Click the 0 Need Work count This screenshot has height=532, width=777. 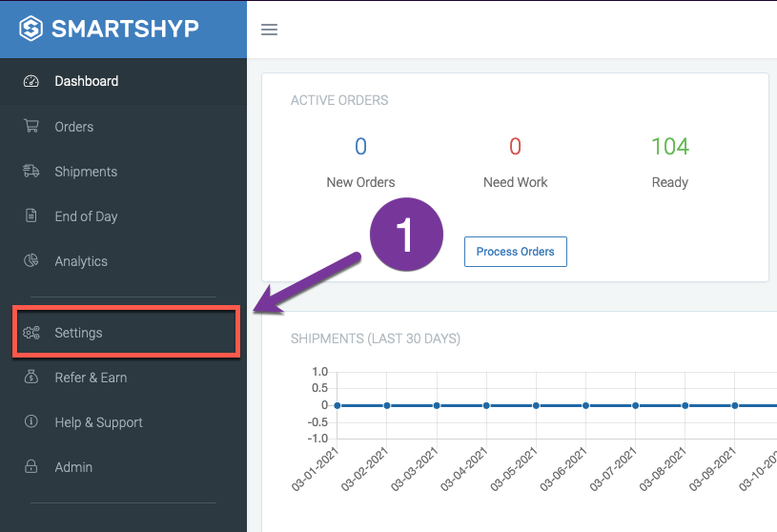(516, 147)
